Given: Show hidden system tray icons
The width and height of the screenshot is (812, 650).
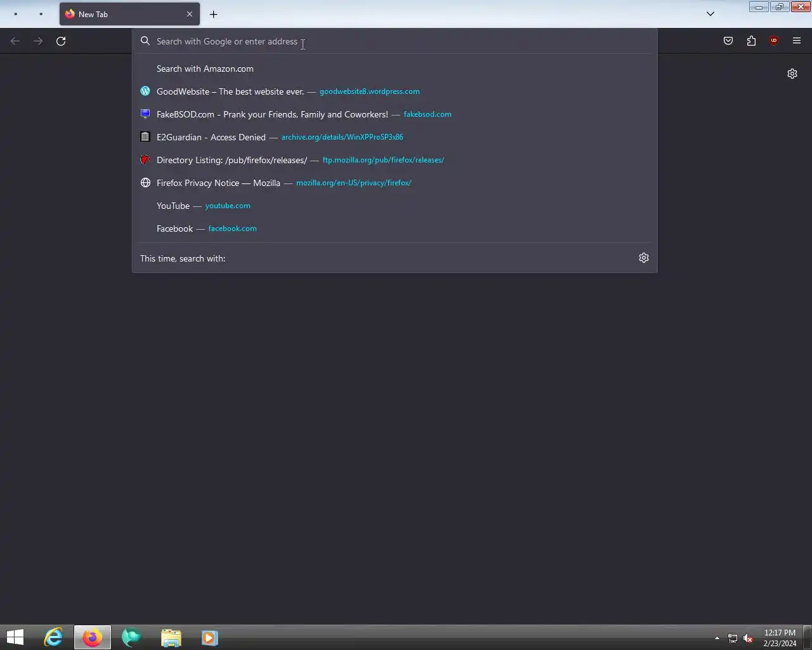Looking at the screenshot, I should tap(717, 638).
